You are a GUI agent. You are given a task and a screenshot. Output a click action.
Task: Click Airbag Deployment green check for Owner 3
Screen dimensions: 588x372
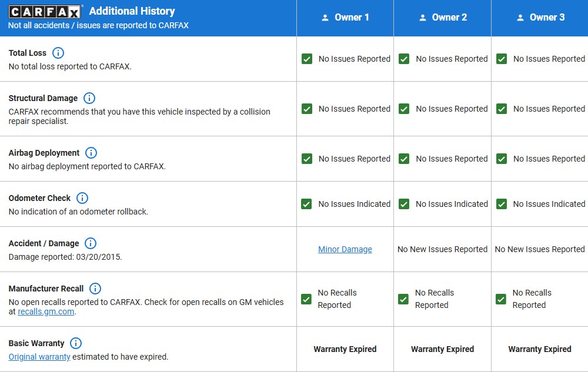[x=502, y=159]
